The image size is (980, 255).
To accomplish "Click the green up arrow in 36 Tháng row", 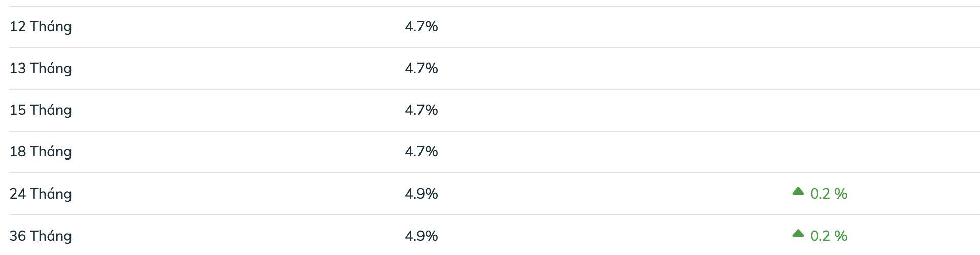I will pos(798,234).
